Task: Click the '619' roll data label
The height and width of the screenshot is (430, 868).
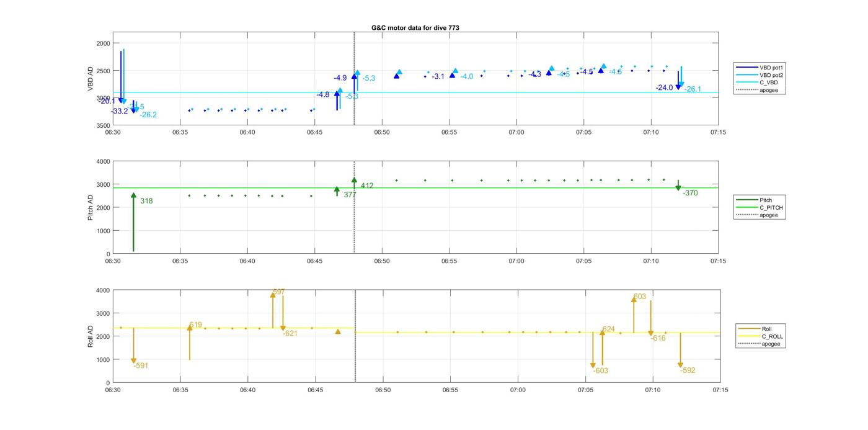Action: coord(196,325)
